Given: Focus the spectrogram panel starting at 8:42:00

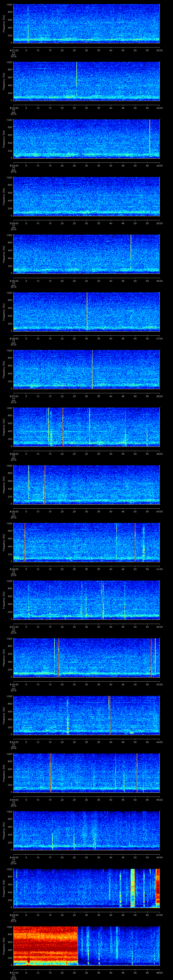Looking at the screenshot, I should click(x=86, y=657).
